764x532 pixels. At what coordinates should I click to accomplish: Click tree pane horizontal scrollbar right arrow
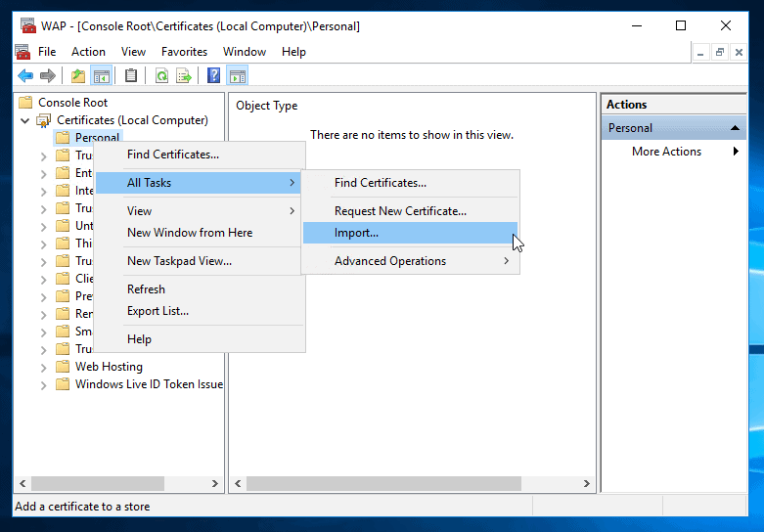point(215,483)
